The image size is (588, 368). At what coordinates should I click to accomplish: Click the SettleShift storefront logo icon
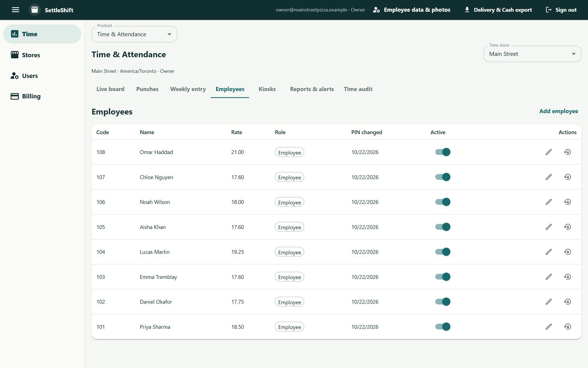(35, 10)
